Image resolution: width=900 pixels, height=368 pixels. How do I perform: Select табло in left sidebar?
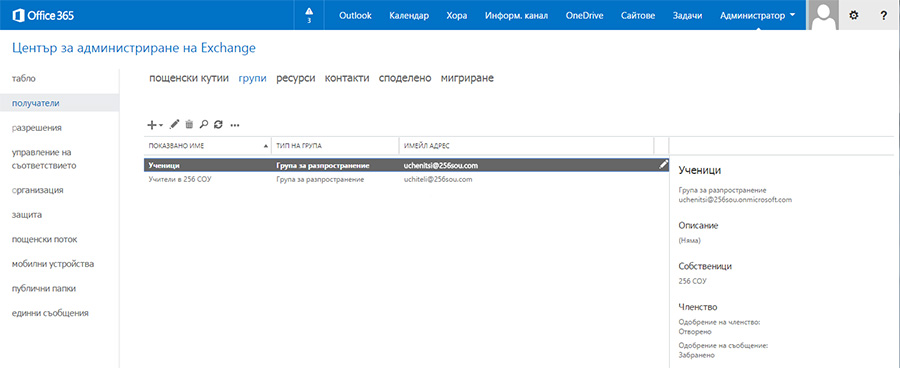click(24, 79)
